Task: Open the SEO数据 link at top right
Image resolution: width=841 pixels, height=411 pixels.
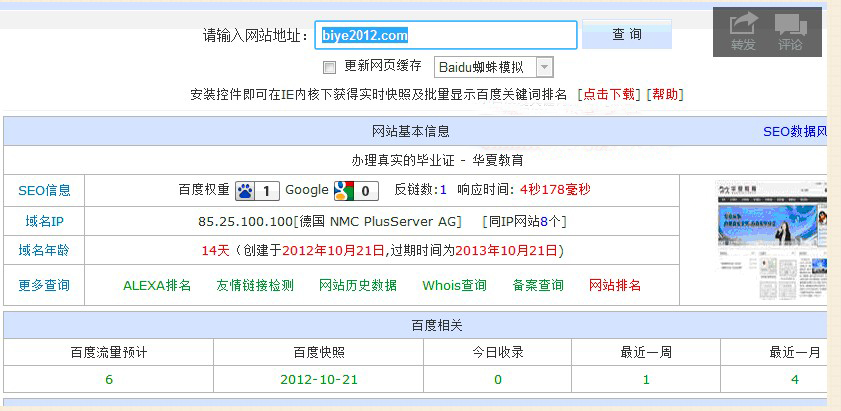Action: pos(795,131)
